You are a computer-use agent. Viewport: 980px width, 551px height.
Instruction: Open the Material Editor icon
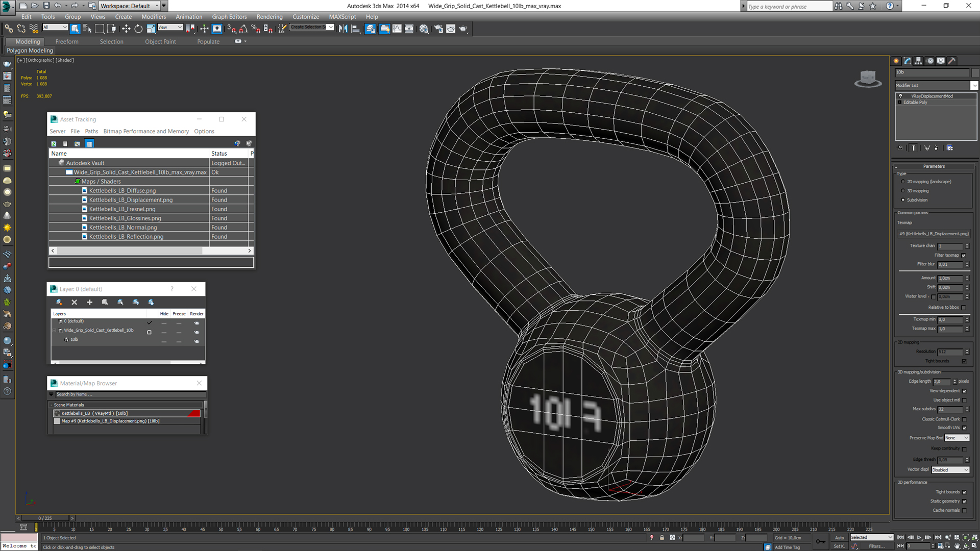424,29
